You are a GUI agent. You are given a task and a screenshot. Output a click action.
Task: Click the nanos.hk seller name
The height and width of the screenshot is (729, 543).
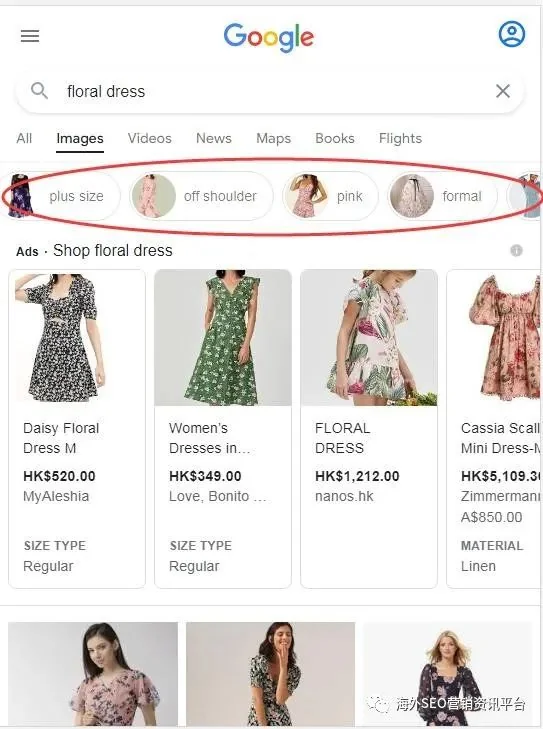(x=344, y=497)
